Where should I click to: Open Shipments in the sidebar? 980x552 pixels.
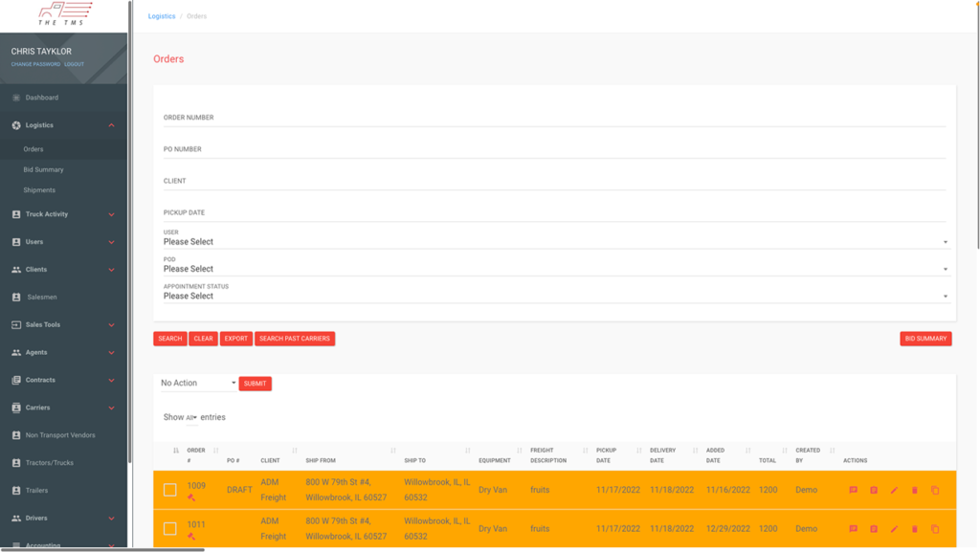click(x=39, y=190)
